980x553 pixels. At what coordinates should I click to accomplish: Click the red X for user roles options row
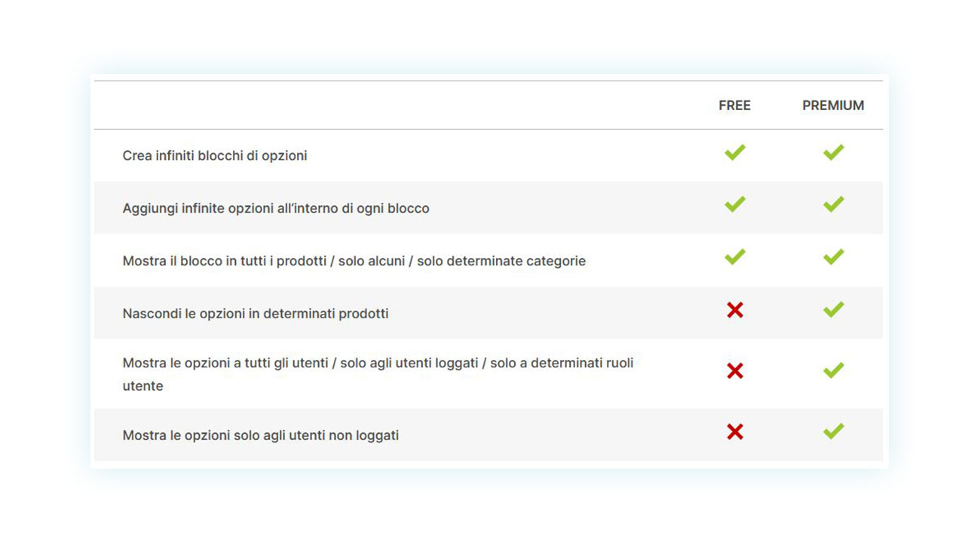(735, 370)
